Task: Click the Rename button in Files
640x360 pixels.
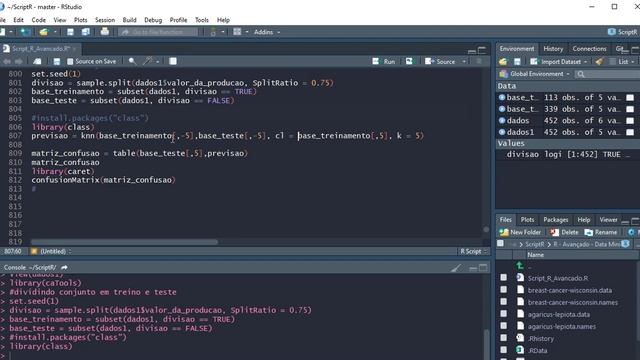Action: click(x=601, y=232)
